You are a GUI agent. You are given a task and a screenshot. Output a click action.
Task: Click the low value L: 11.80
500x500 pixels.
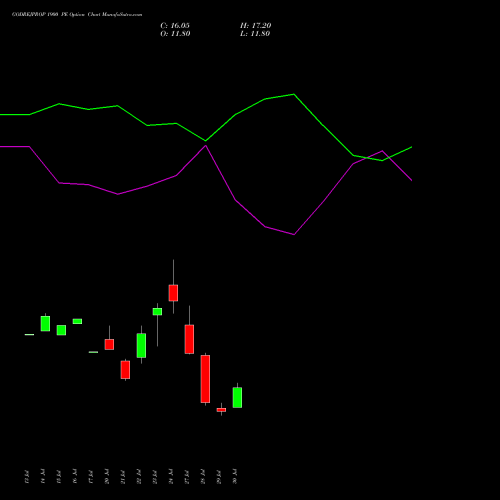tap(255, 34)
